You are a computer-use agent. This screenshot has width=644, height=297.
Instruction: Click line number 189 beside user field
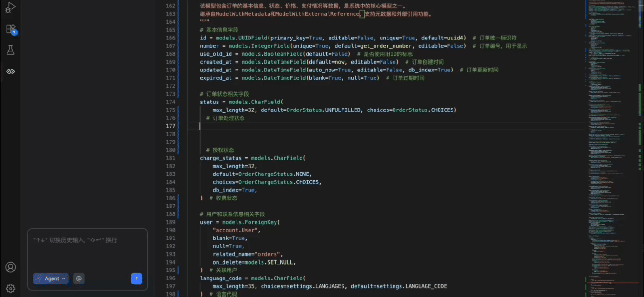coord(170,222)
